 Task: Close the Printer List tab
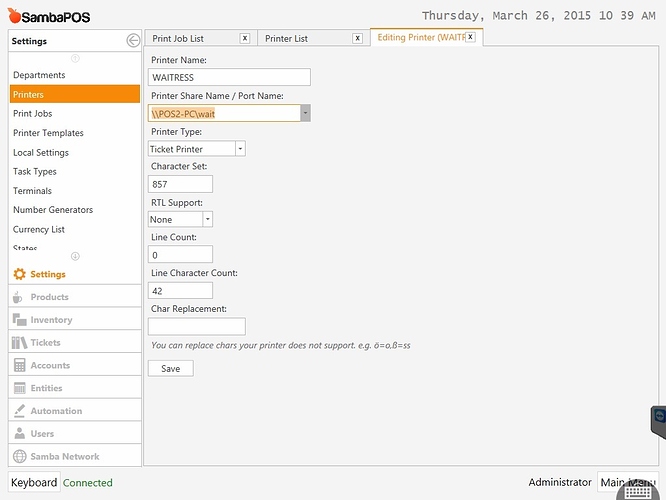click(x=358, y=38)
